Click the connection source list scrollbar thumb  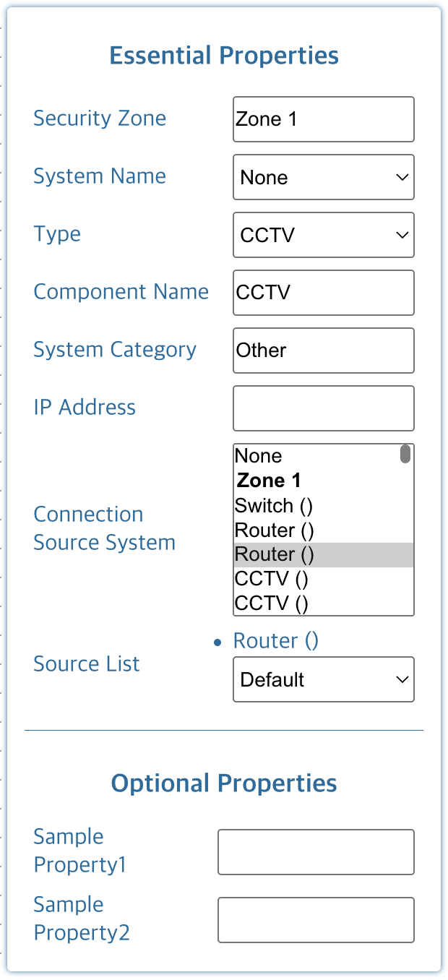(405, 454)
